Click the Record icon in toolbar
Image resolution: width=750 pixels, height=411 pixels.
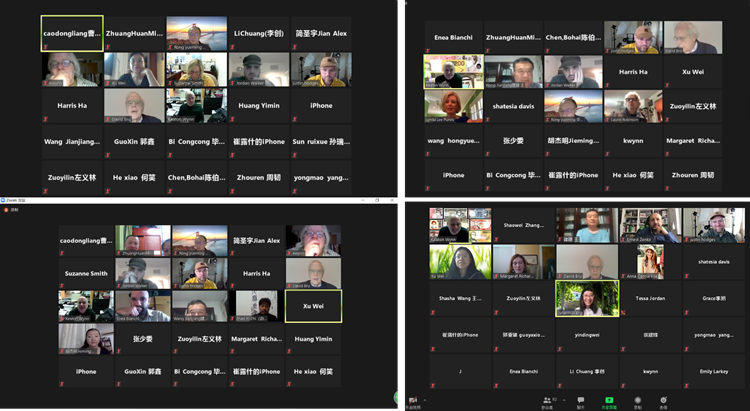point(637,399)
